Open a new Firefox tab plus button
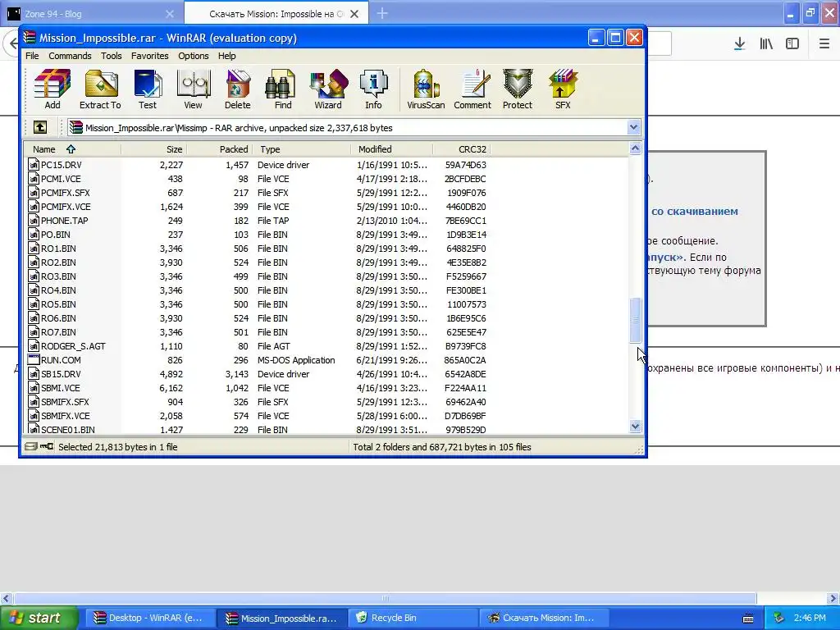The image size is (840, 630). [x=382, y=13]
